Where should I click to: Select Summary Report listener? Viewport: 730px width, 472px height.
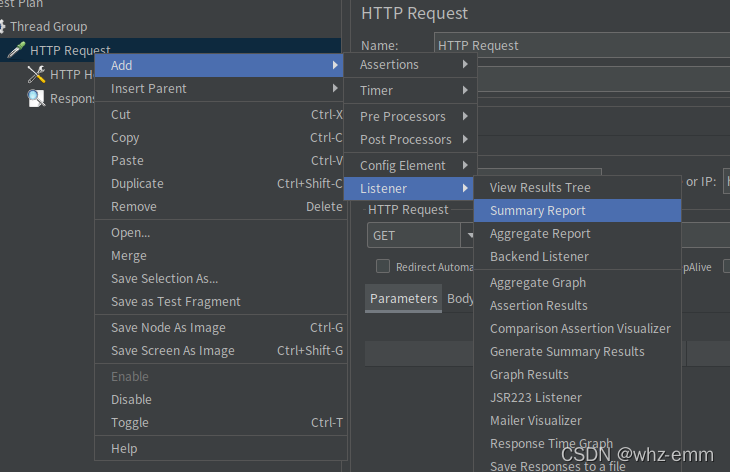[577, 210]
